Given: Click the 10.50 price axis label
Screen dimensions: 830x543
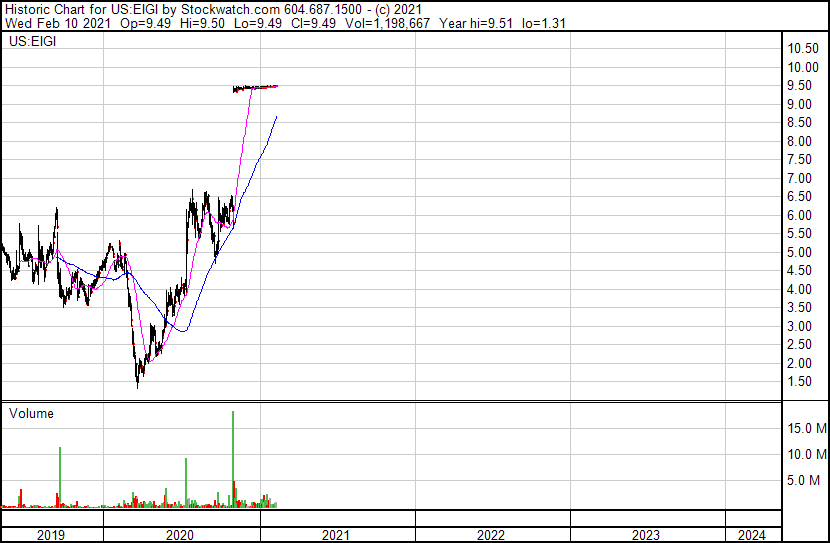Looking at the screenshot, I should 803,49.
